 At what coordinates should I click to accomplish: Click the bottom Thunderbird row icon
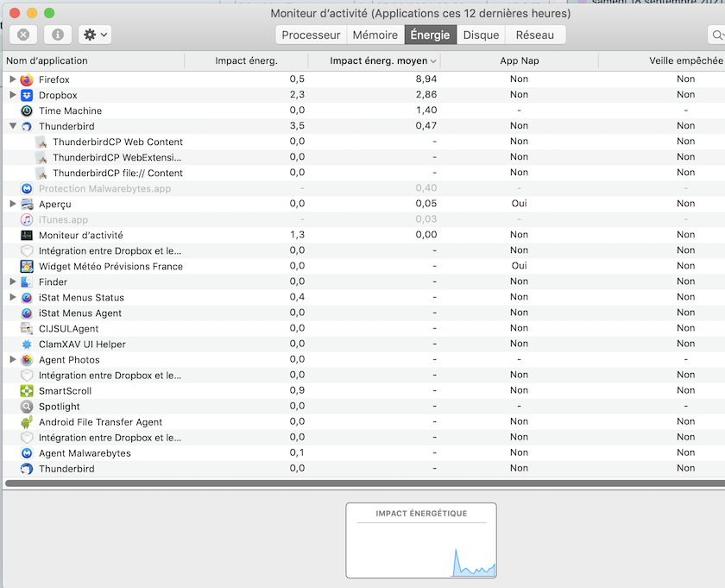click(27, 469)
